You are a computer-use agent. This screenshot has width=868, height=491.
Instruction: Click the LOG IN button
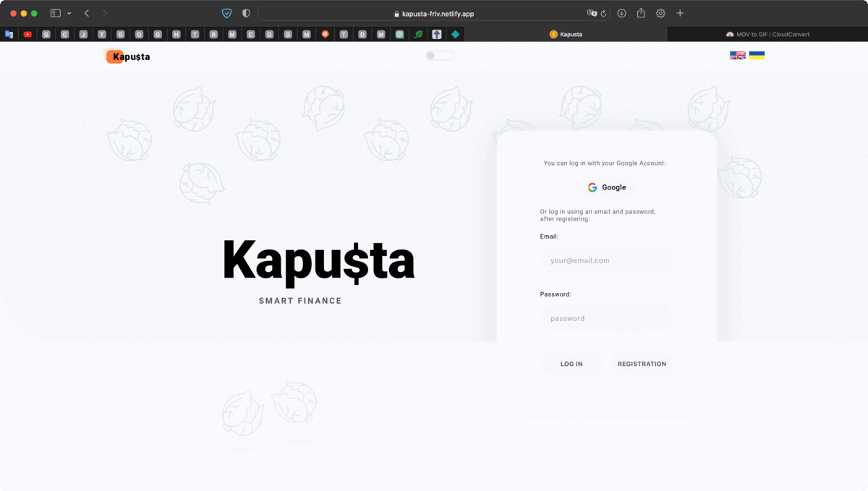point(571,364)
